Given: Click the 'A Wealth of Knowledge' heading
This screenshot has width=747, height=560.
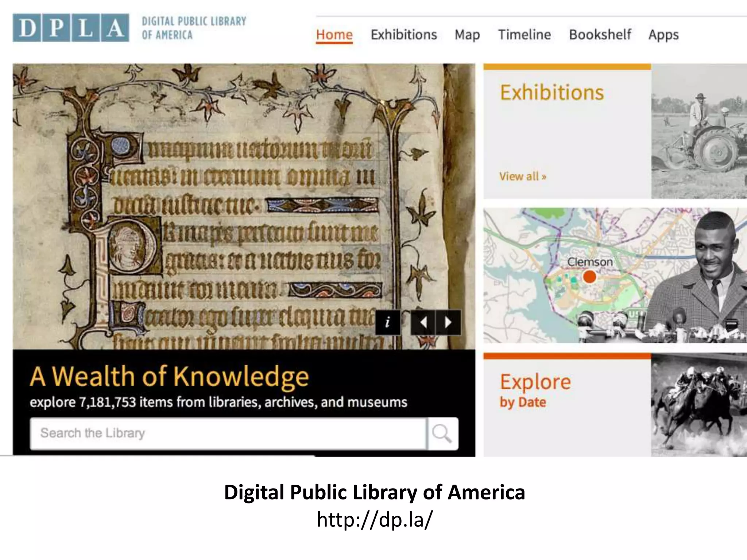Looking at the screenshot, I should coord(169,376).
